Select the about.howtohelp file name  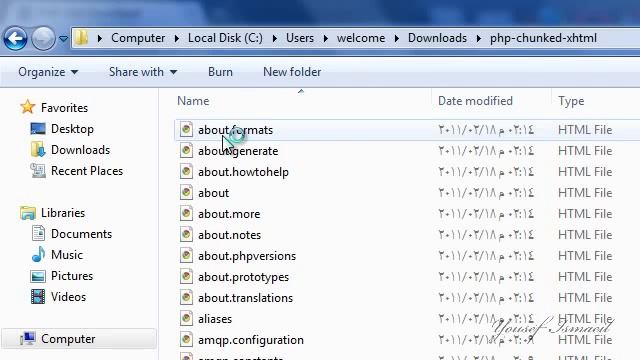[x=243, y=172]
